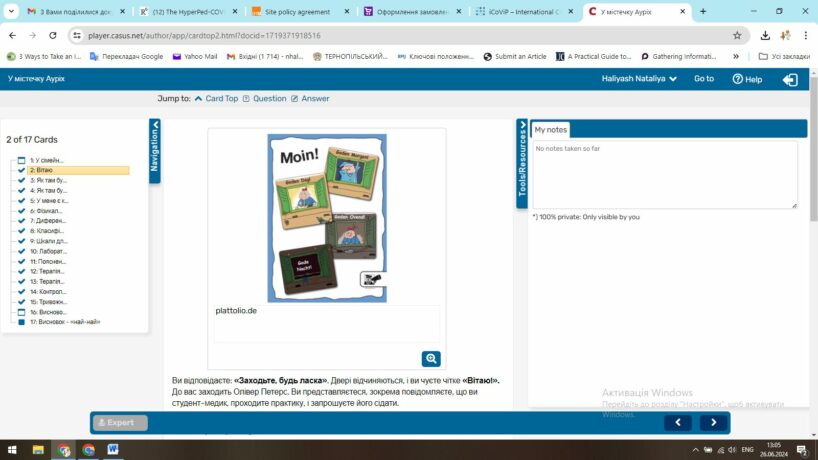Open card 3 with checkmark in navigation

point(46,180)
